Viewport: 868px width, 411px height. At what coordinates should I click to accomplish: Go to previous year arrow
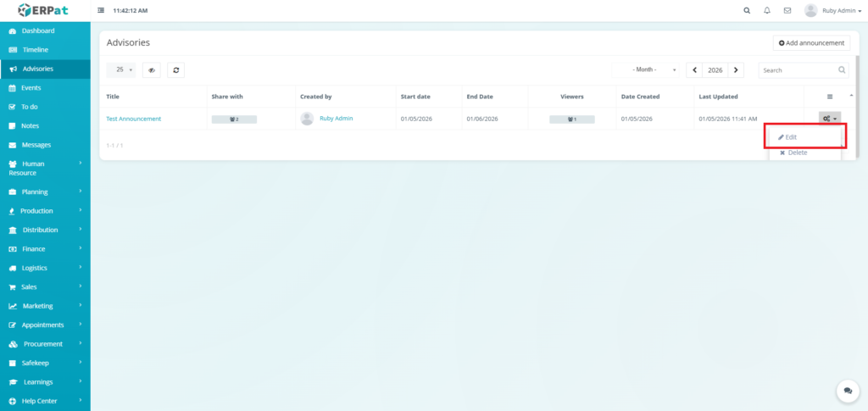(695, 70)
